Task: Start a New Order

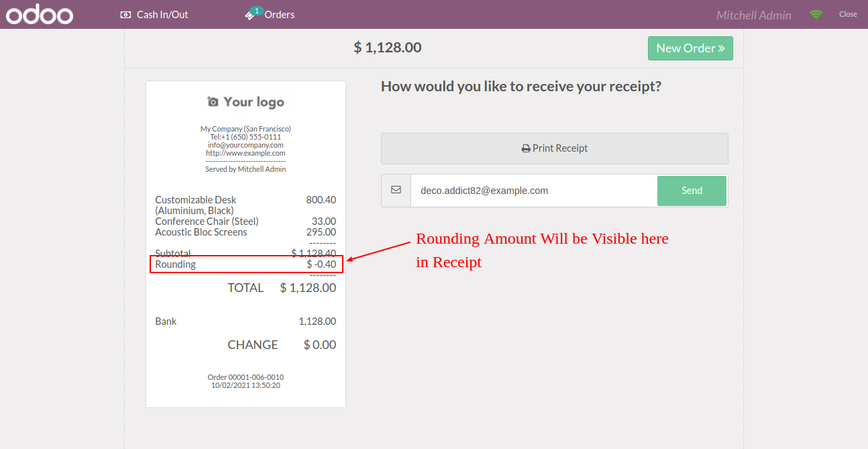Action: tap(690, 48)
